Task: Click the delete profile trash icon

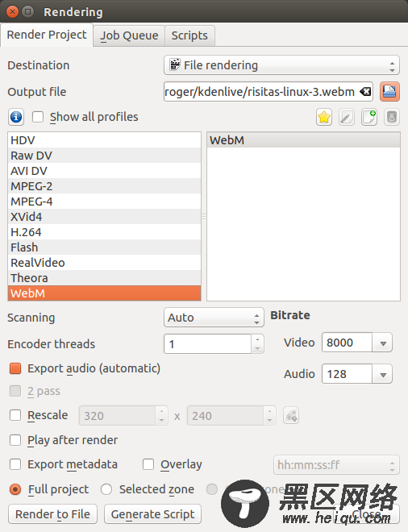Action: 392,118
